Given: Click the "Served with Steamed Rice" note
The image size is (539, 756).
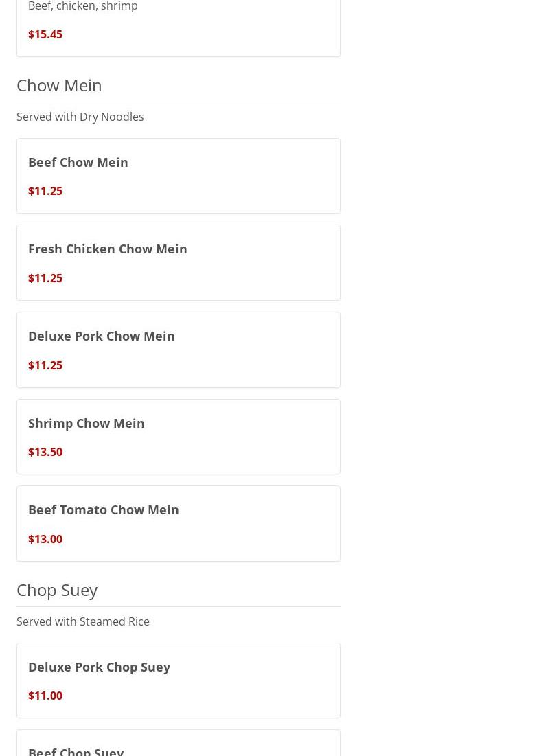Looking at the screenshot, I should click(83, 621).
